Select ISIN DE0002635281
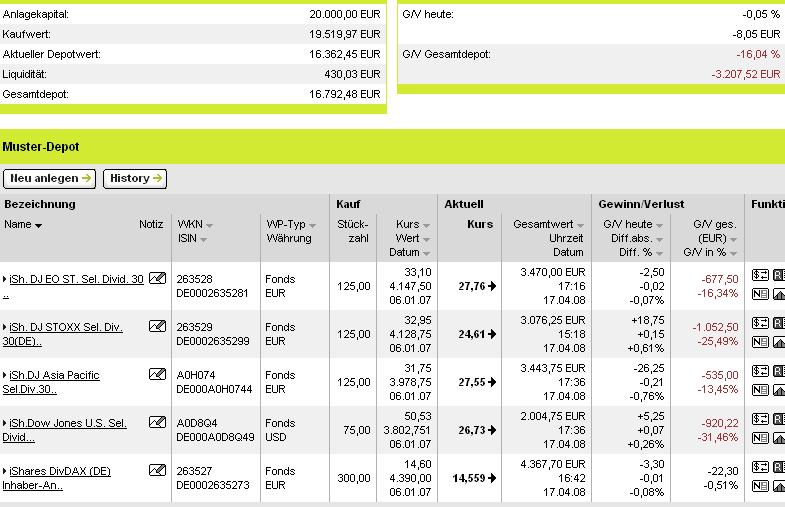The image size is (785, 507). click(x=212, y=293)
